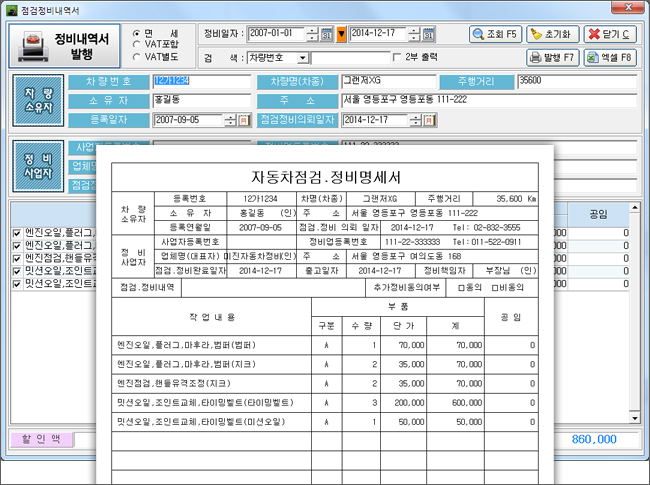Viewport: 650px width, 485px height.
Task: Uncheck the first 엔진오일 row checkbox
Action: pos(17,233)
